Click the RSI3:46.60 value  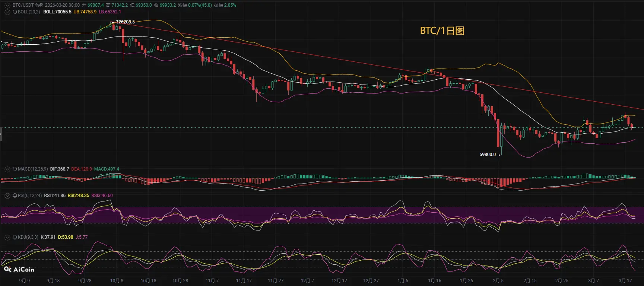coord(102,196)
